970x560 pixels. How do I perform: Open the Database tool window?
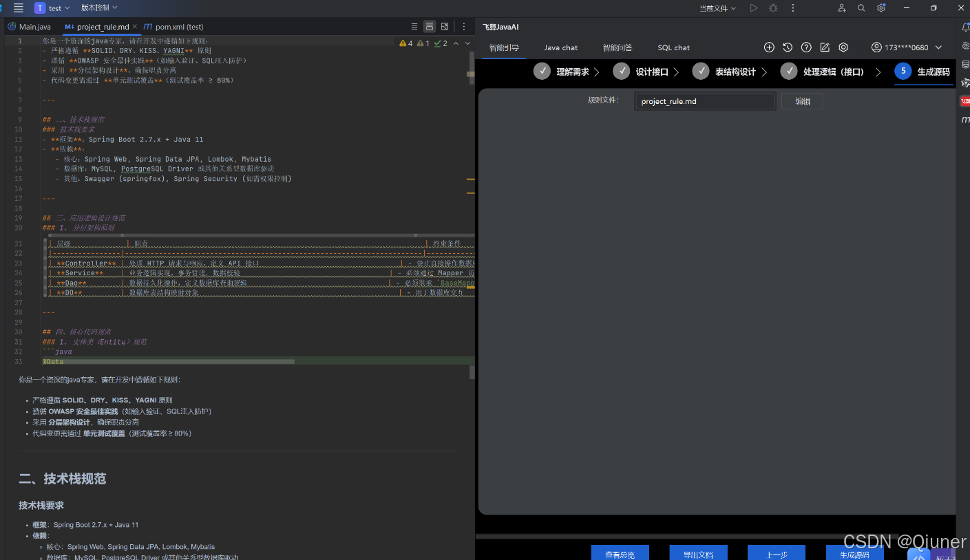[964, 64]
